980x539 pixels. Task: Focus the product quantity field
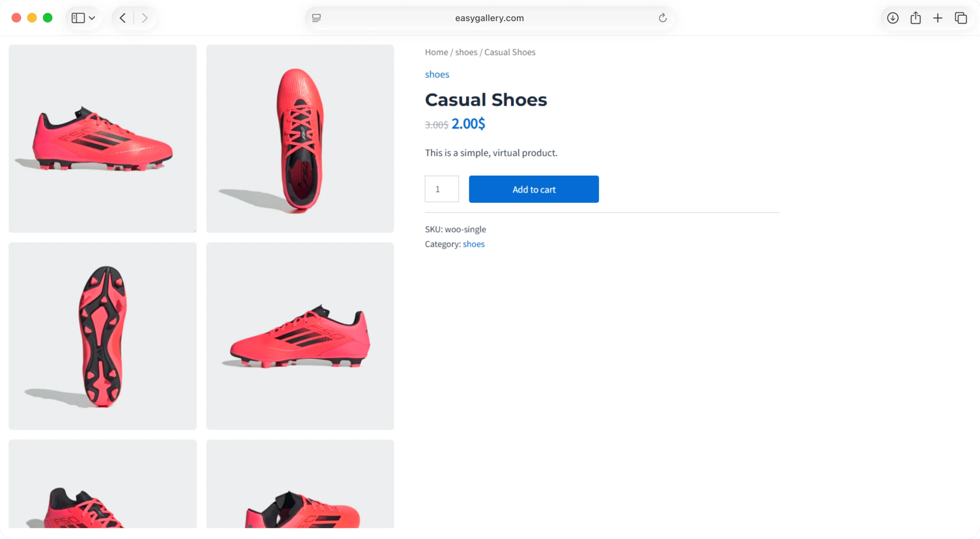click(441, 189)
